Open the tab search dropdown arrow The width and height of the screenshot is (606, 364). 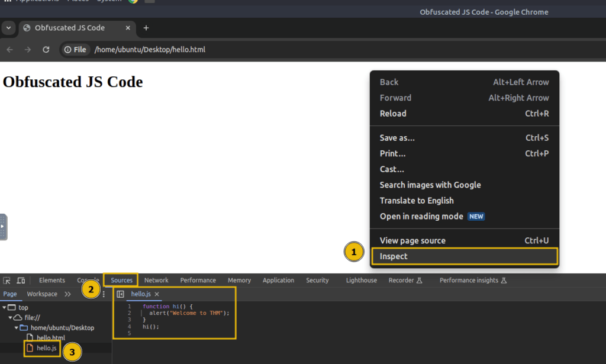tap(8, 28)
